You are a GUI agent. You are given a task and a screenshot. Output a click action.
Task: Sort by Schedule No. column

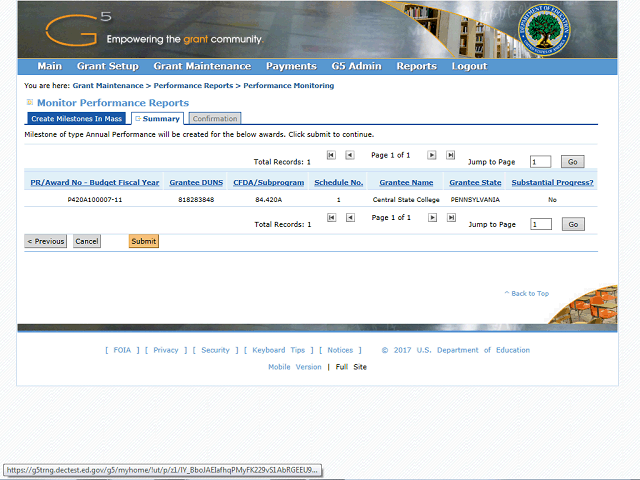339,182
